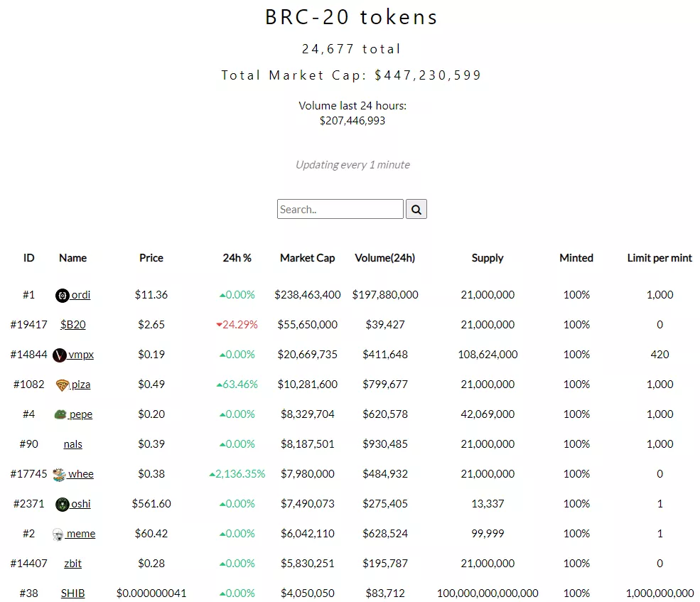The image size is (700, 602).
Task: Click the whee token icon
Action: 59,474
